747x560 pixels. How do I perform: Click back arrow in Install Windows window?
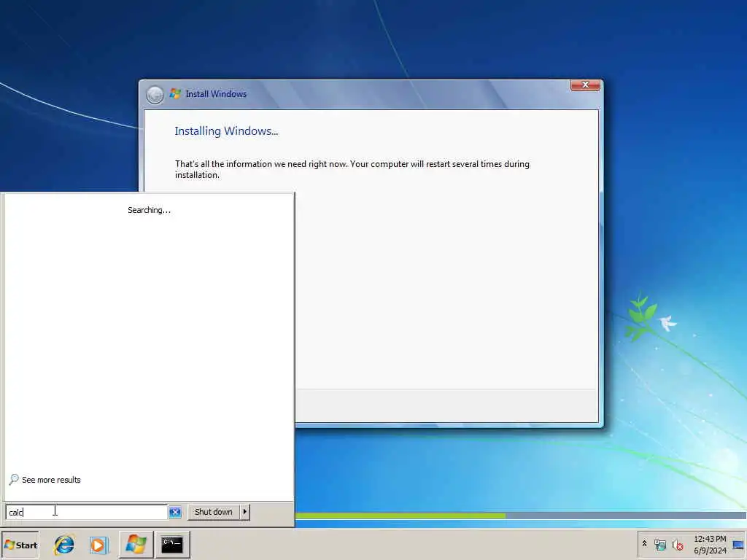[155, 94]
